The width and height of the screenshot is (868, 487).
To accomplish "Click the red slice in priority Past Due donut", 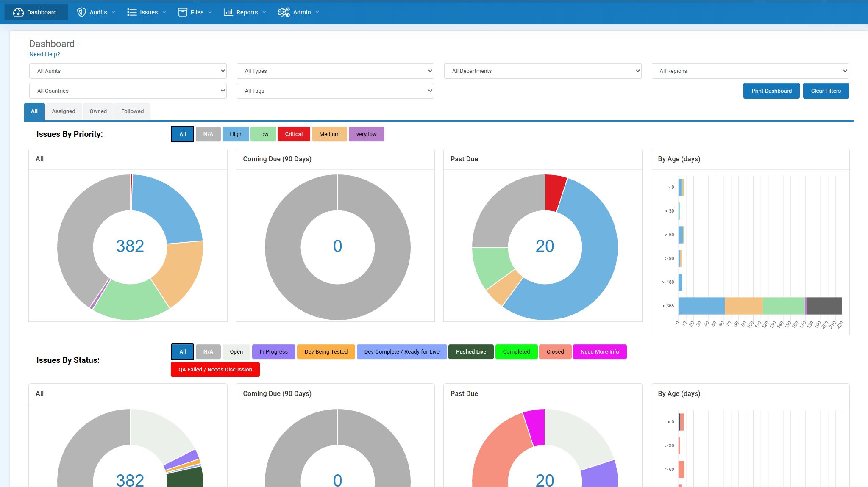I will pyautogui.click(x=554, y=193).
